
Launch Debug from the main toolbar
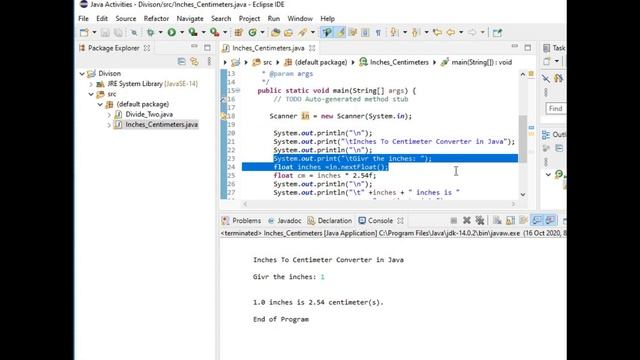151,33
